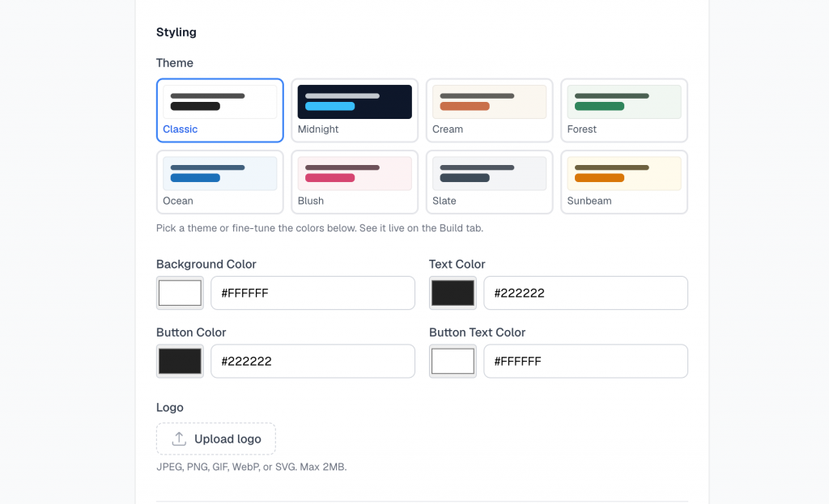This screenshot has height=504, width=829.
Task: Switch to the Slate theme
Action: 490,182
